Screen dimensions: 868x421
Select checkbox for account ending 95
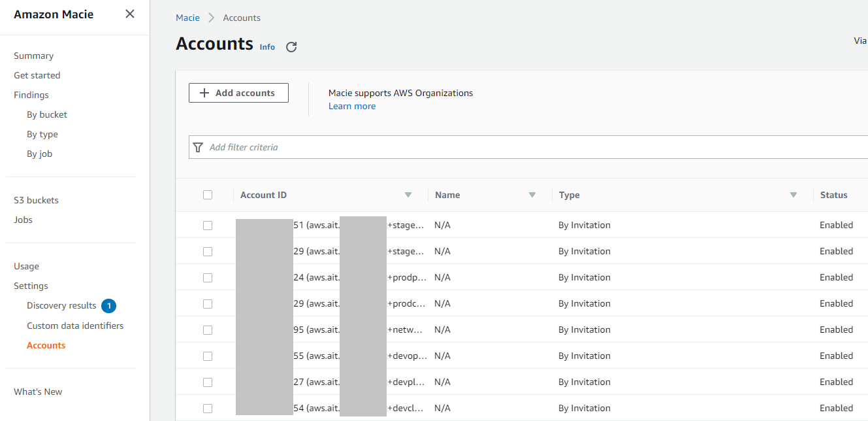pos(208,329)
